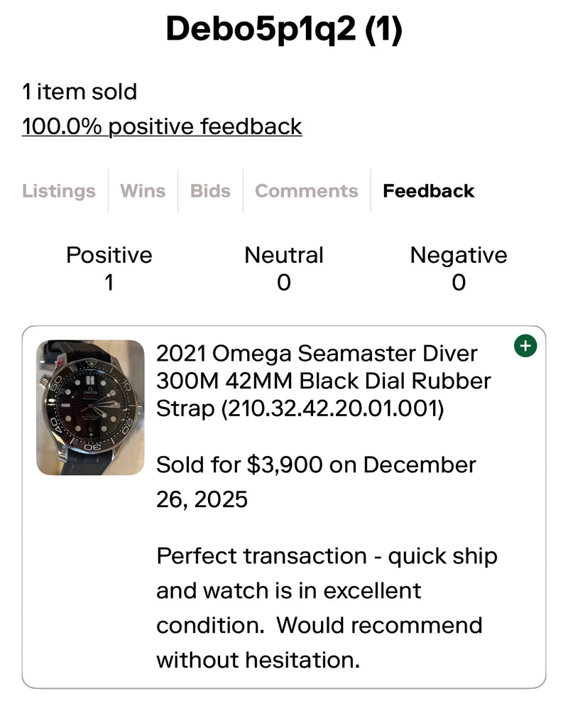This screenshot has height=728, width=568.
Task: Open the 100.0% positive feedback link
Action: (162, 126)
